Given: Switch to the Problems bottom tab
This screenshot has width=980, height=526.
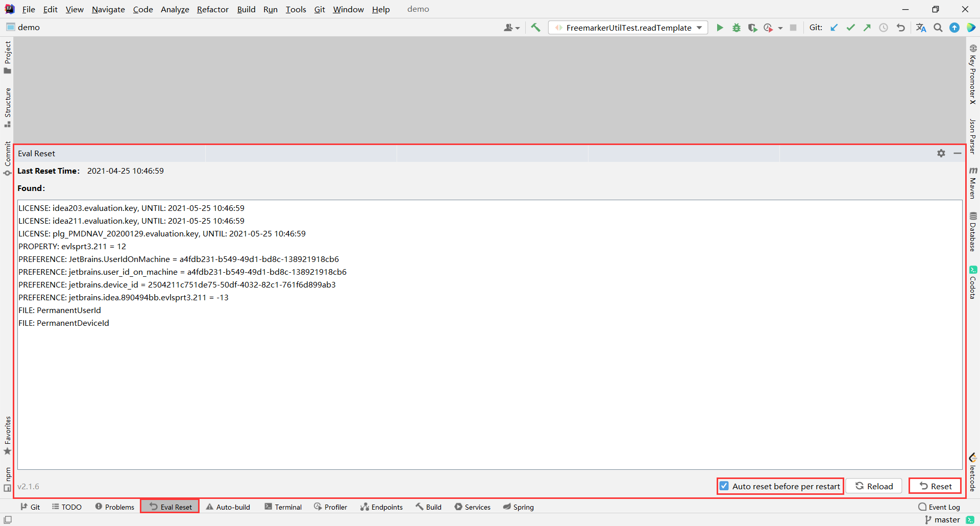Looking at the screenshot, I should (115, 507).
